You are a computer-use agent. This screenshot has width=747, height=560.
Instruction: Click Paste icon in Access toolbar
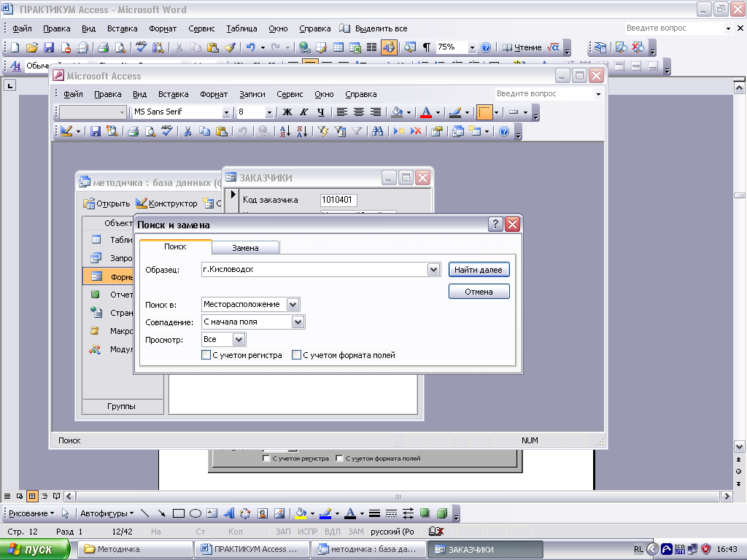[x=222, y=131]
